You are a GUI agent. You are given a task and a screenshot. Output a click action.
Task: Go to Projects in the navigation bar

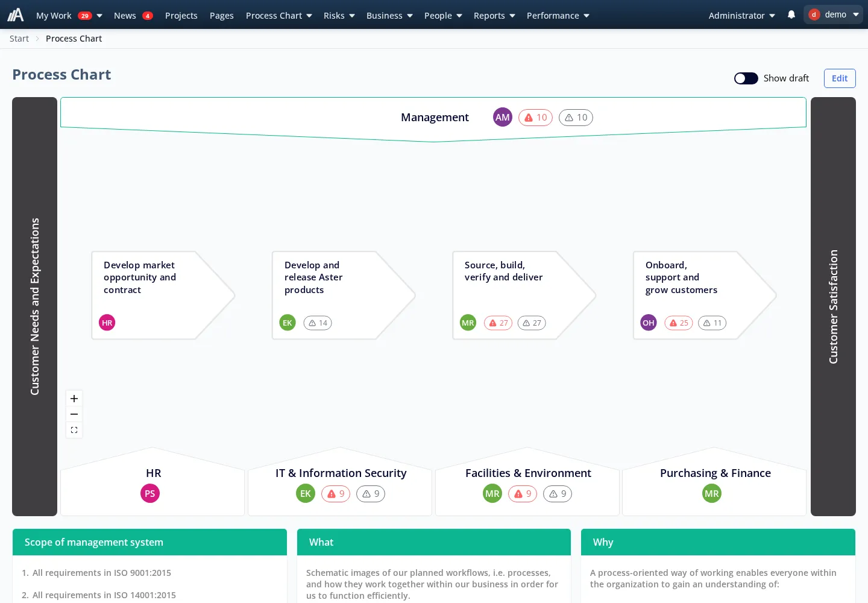(181, 16)
